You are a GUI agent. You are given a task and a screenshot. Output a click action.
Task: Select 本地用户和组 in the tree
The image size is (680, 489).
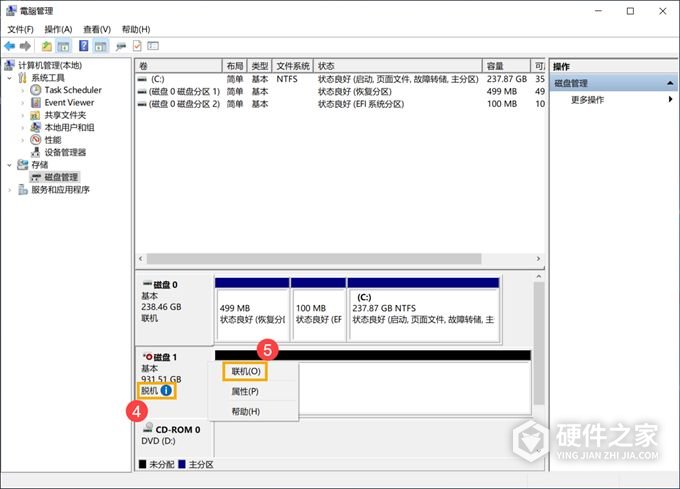69,127
